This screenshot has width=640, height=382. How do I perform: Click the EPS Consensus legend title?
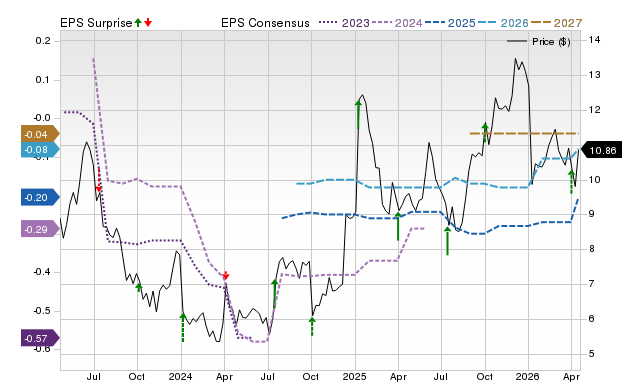click(x=265, y=23)
